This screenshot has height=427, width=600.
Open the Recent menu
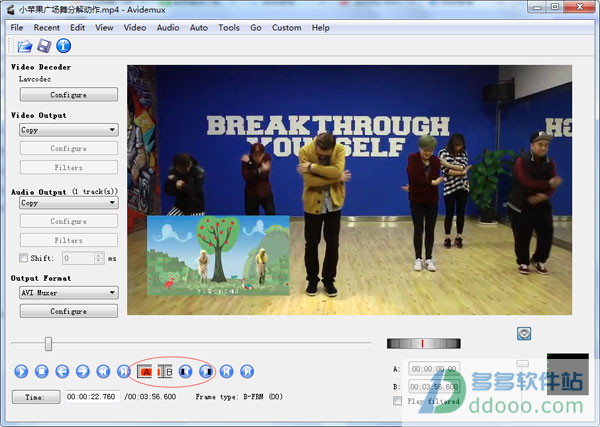coord(47,28)
